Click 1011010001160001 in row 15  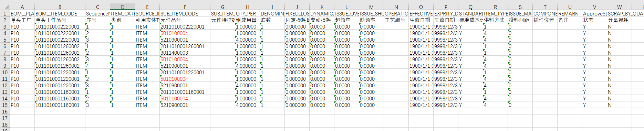coord(60,105)
